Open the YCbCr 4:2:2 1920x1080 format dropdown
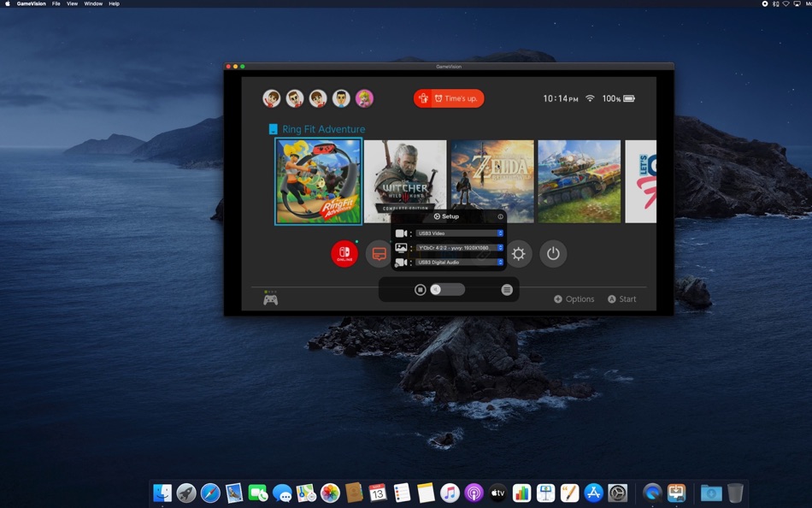 tap(459, 248)
